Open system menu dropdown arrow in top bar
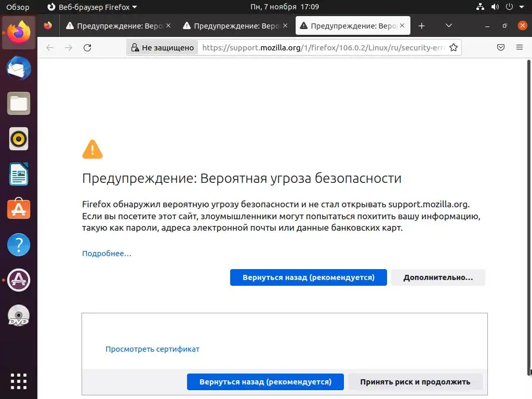This screenshot has width=532, height=399. tap(522, 7)
